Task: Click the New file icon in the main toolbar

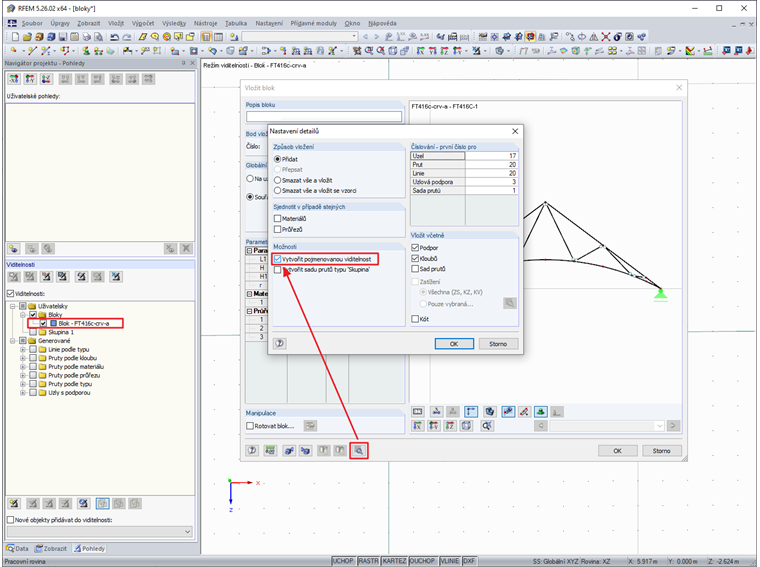Action: point(15,37)
